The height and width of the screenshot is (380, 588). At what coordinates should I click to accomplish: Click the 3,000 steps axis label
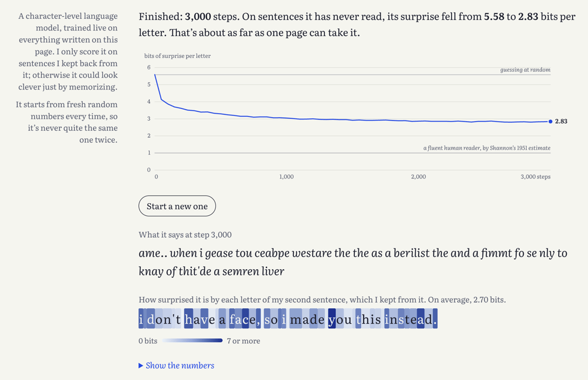(535, 176)
